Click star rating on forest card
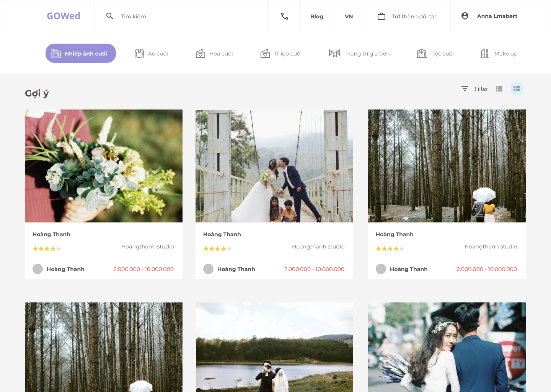This screenshot has width=551, height=392. pyautogui.click(x=390, y=248)
